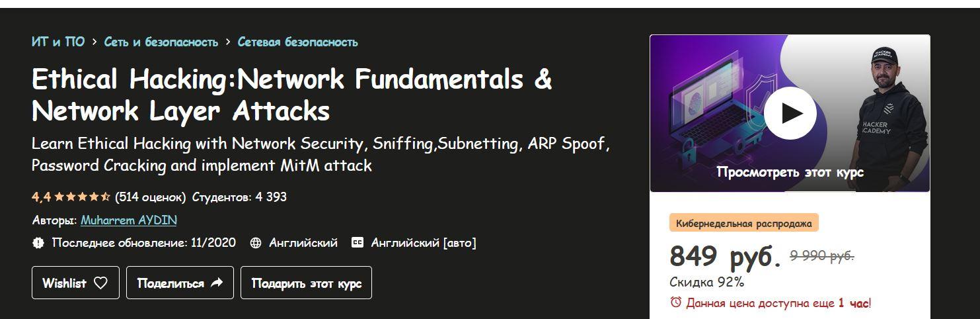Click the Кибернедельная распродажа badge
The width and height of the screenshot is (980, 319).
(743, 223)
